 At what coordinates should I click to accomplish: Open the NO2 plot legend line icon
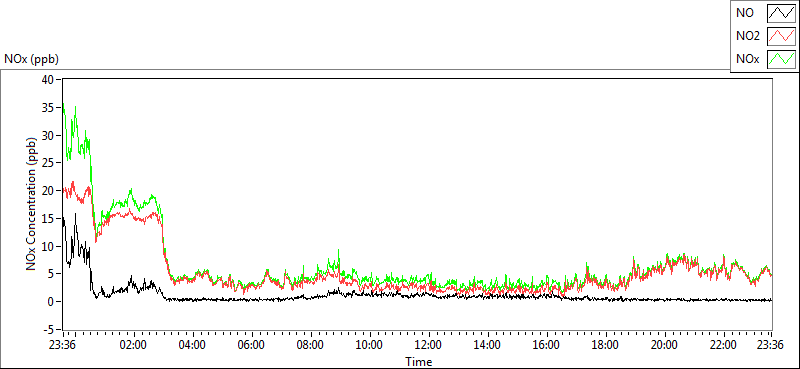point(781,36)
